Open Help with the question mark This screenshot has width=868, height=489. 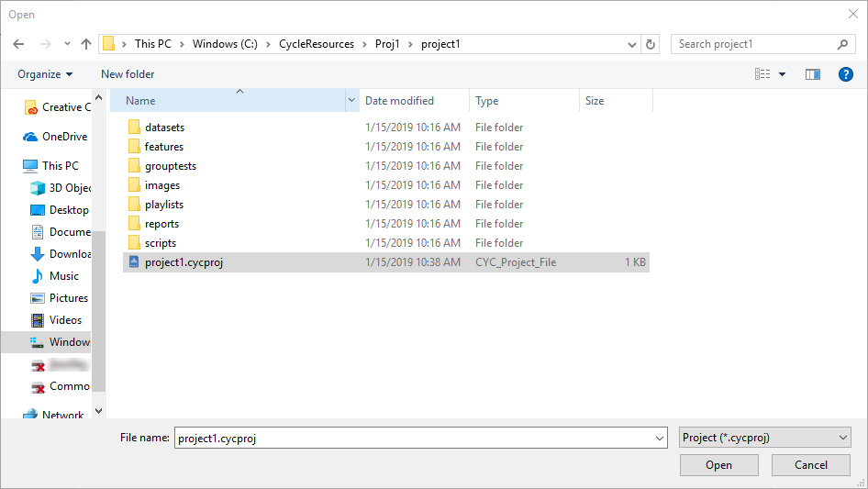pos(845,74)
